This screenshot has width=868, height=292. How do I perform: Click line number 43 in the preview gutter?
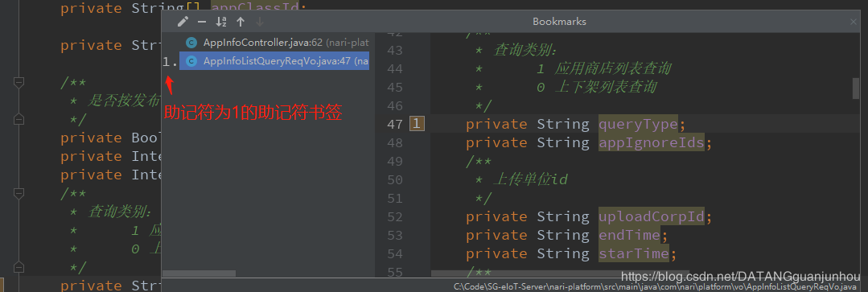[395, 51]
